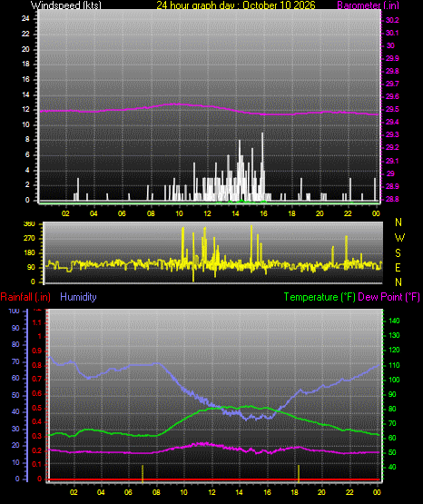The height and width of the screenshot is (504, 423).
Task: Click the 16 windspeed scale value
Action: point(25,79)
